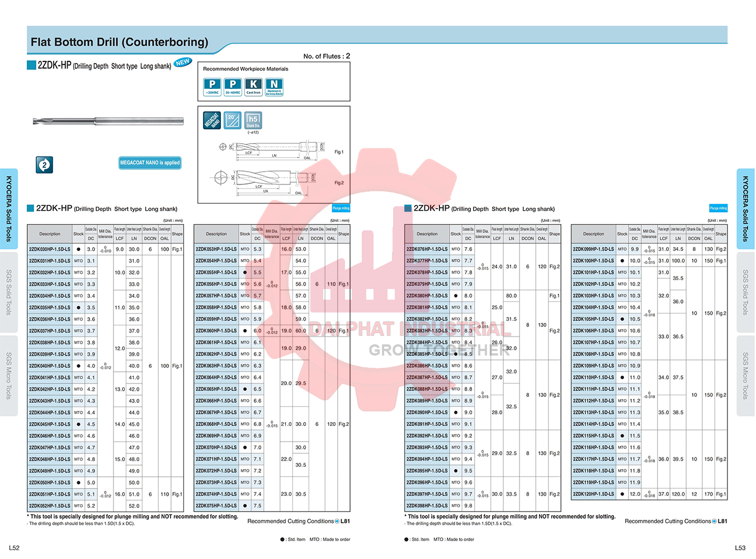
Task: Click the MTO cell in the 2ZDK033HP-1.5D-LS row
Action: pos(78,284)
